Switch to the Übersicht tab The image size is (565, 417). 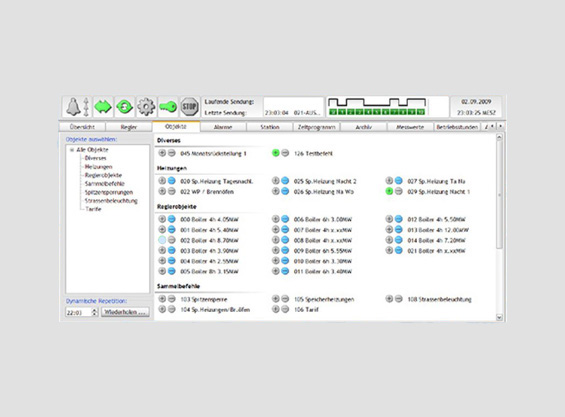[x=82, y=127]
